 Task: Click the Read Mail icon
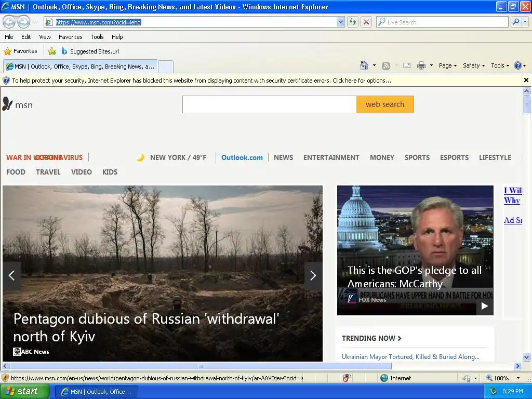coord(407,65)
